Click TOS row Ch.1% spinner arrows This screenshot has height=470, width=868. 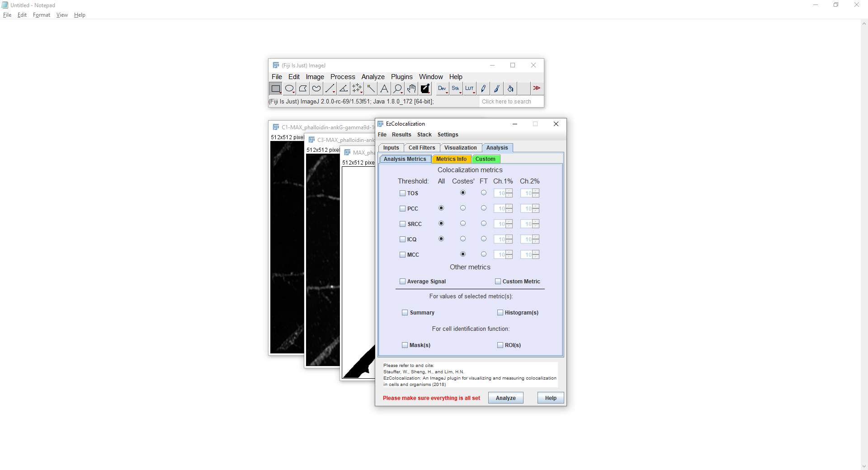pyautogui.click(x=509, y=193)
